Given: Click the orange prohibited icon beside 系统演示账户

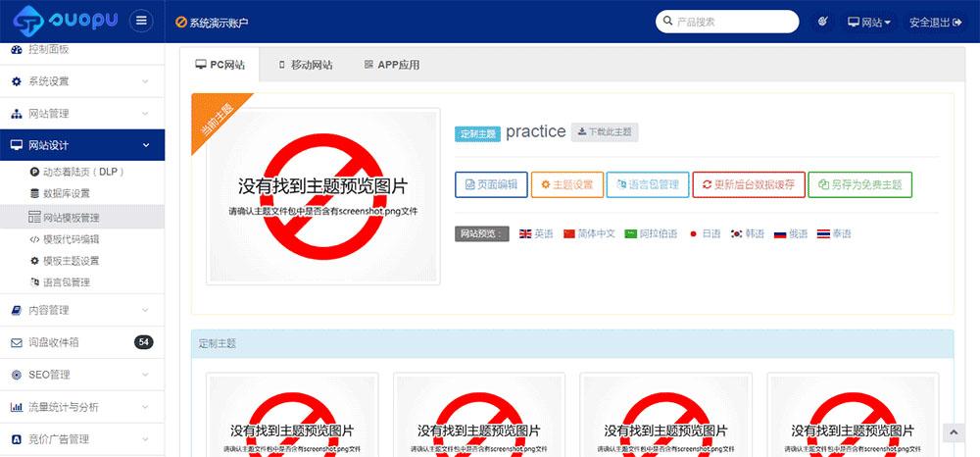Looking at the screenshot, I should point(181,23).
